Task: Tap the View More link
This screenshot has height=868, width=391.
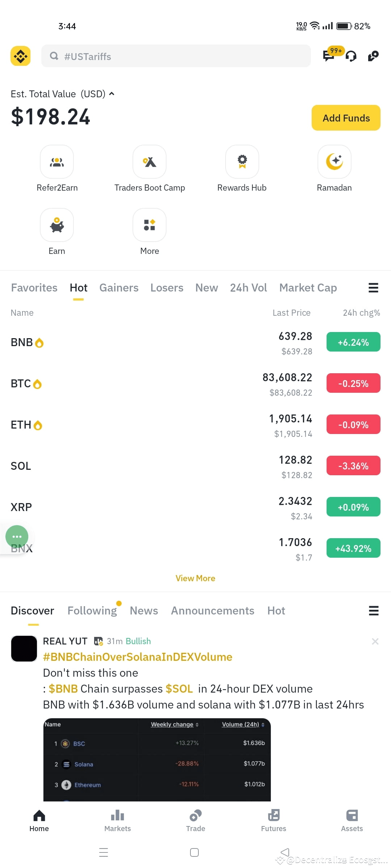Action: 195,578
